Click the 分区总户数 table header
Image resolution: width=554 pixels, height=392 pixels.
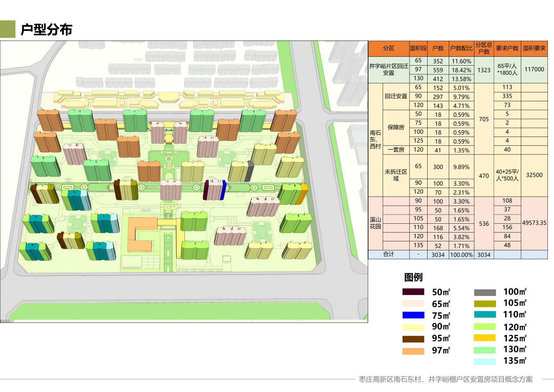click(484, 48)
